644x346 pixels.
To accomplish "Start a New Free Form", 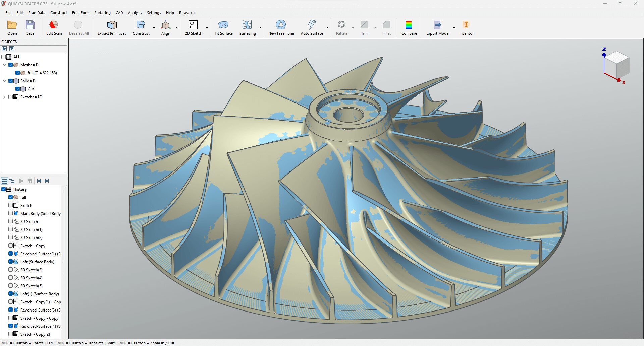I will click(281, 28).
